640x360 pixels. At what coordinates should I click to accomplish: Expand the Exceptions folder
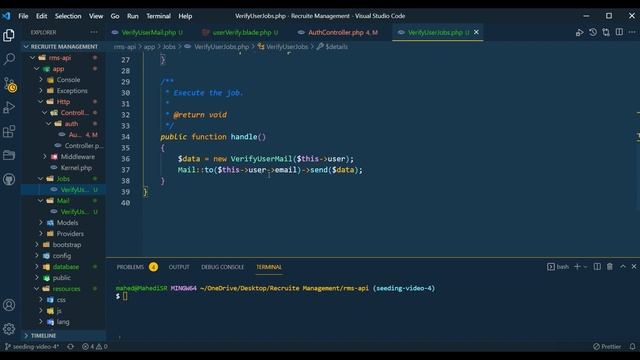63,91
